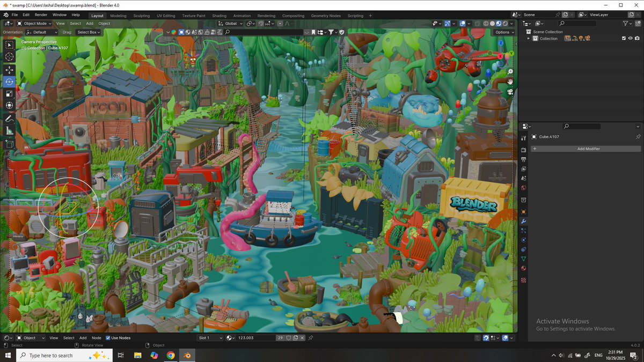Uncheck the Collection exclusion checkbox in Outliner
The image size is (644, 362).
point(623,38)
